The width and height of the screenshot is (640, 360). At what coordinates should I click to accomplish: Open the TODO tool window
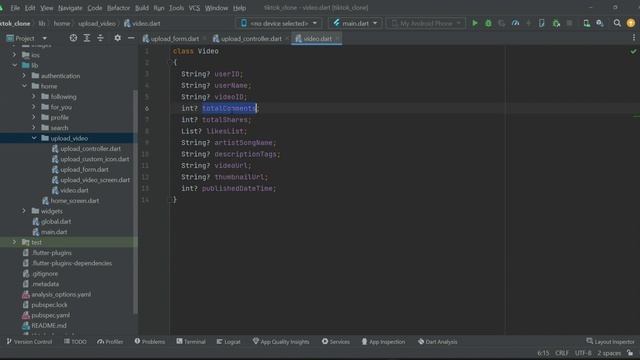(75, 342)
